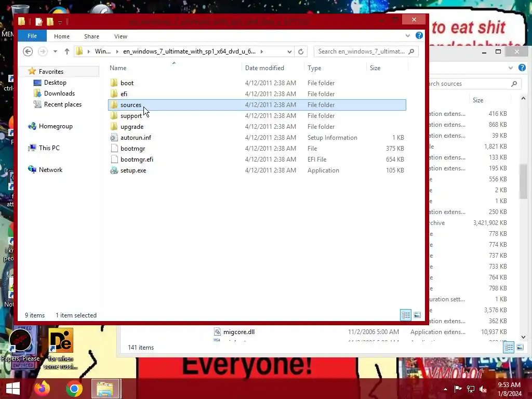Expand breadcrumb arrow after en_windows_7 path

tap(262, 51)
